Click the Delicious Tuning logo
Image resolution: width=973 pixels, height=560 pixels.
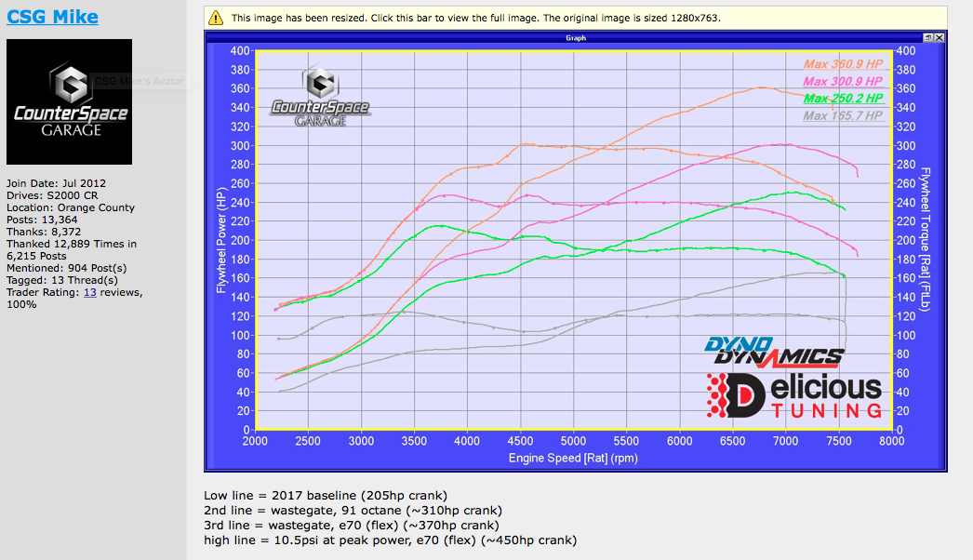(x=794, y=394)
